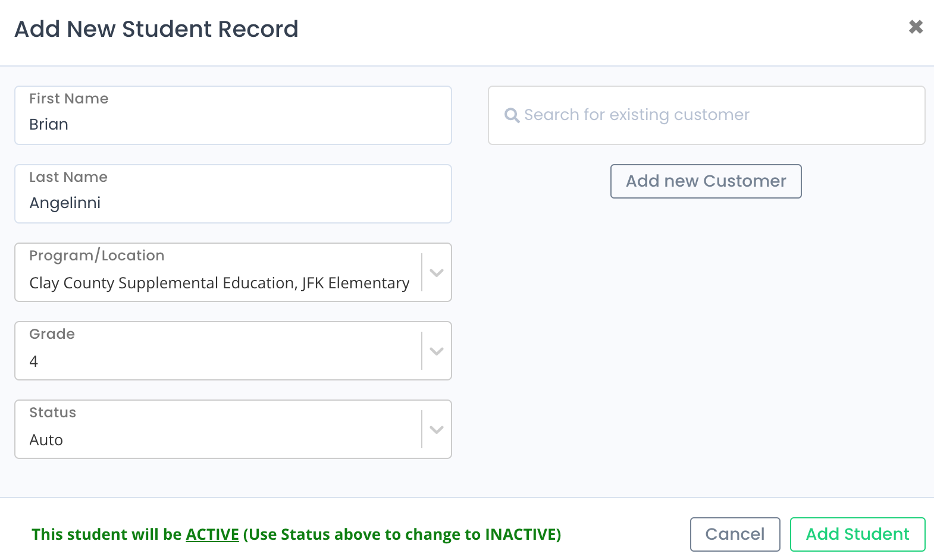Click the Add New Student Record title
Image resolution: width=934 pixels, height=560 pixels.
pyautogui.click(x=156, y=29)
